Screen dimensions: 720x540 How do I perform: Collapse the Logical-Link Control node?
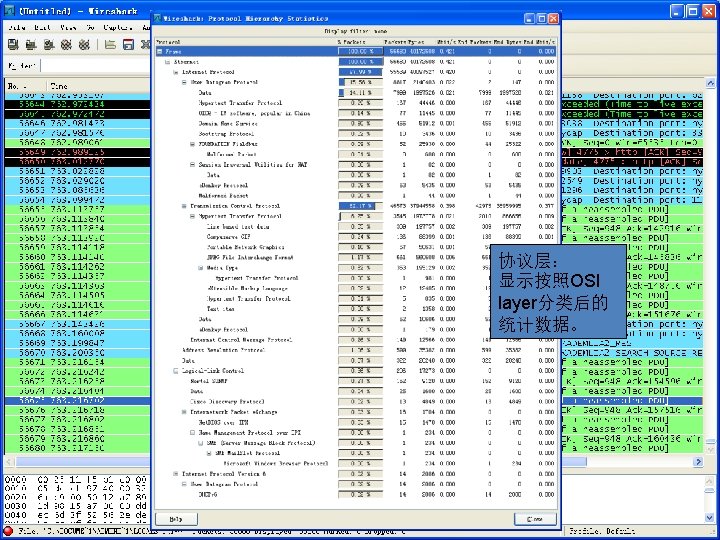(x=176, y=371)
